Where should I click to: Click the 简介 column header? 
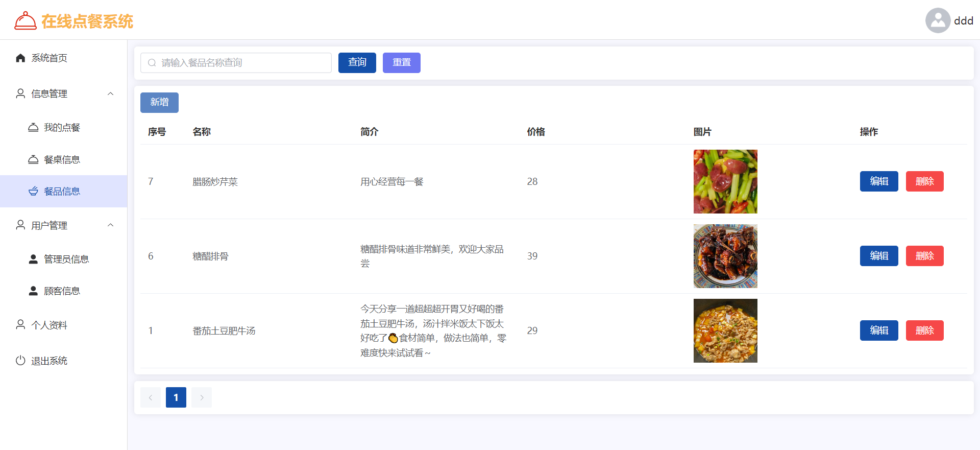[x=370, y=132]
